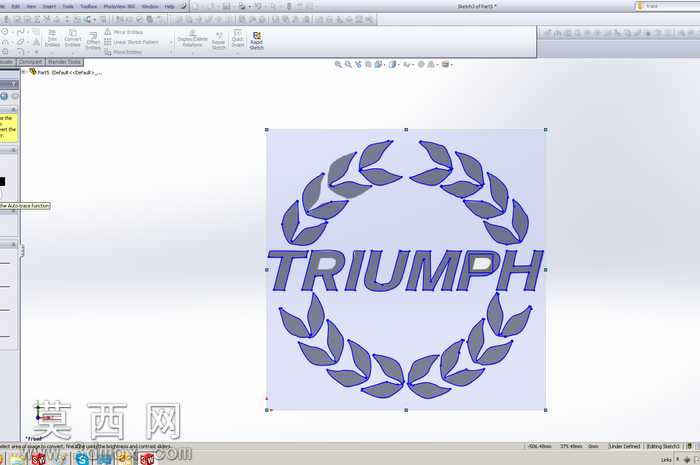Image resolution: width=700 pixels, height=465 pixels.
Task: Expand the Linear Sketch Pattern flyout arrow
Action: click(x=171, y=42)
